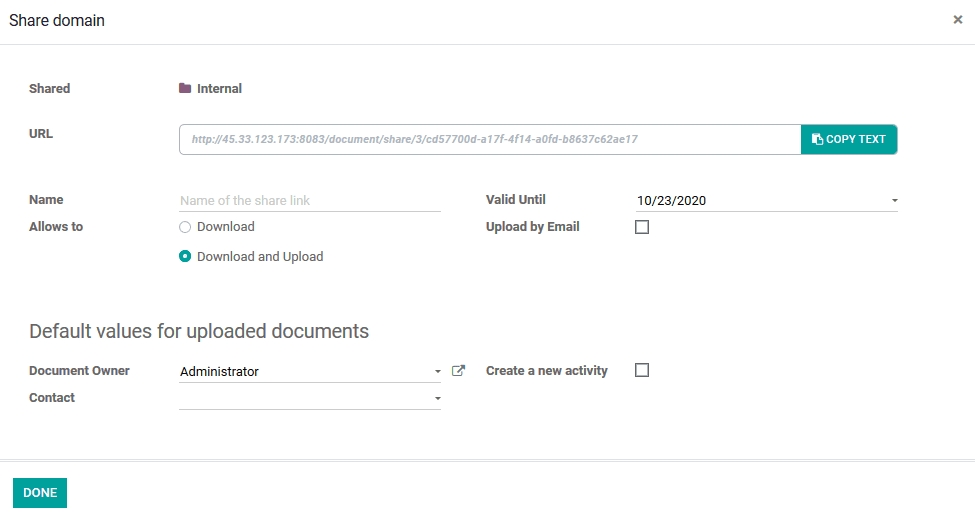Click the Administrator owner field
975x525 pixels.
(300, 371)
